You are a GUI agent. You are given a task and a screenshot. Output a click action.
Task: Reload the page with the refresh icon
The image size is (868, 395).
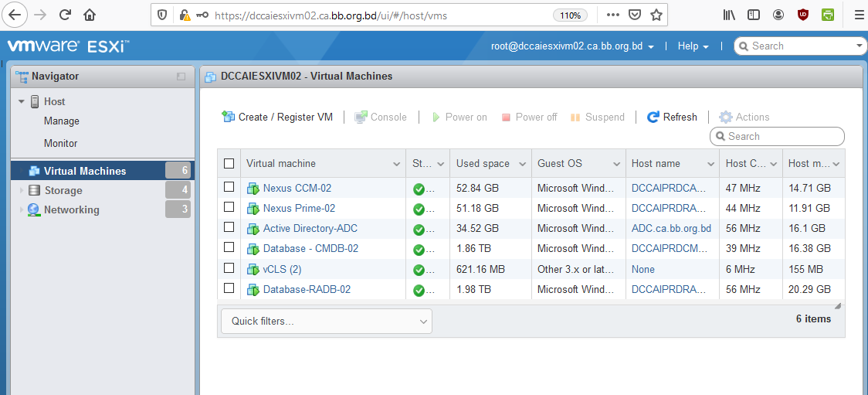pyautogui.click(x=66, y=15)
